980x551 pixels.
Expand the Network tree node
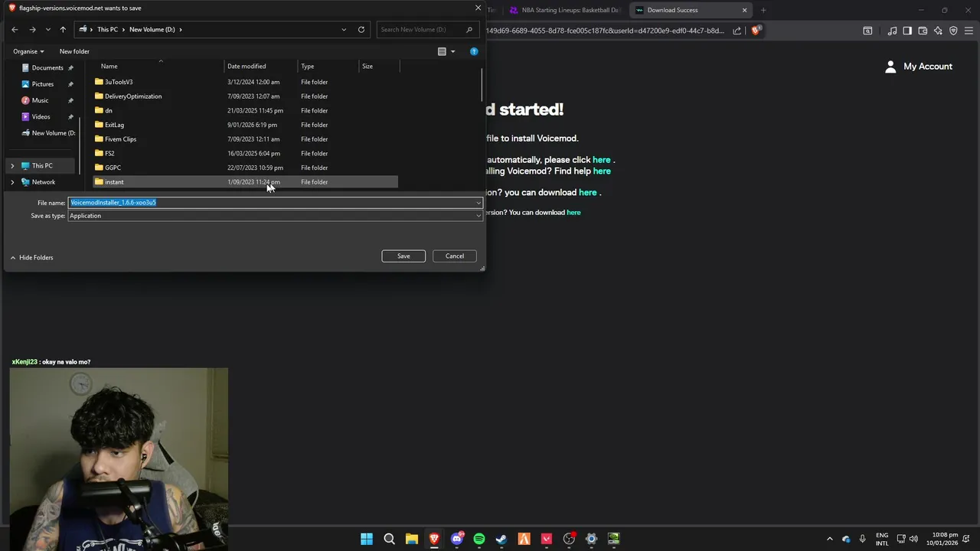(12, 182)
